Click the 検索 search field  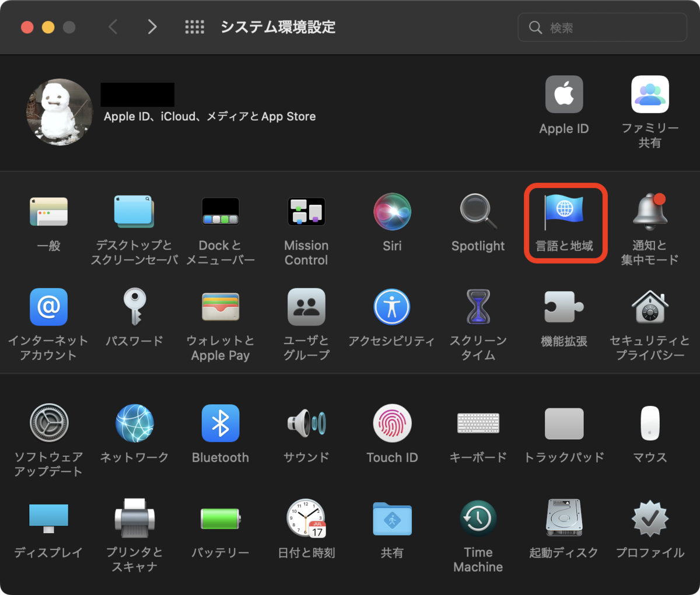[x=602, y=27]
